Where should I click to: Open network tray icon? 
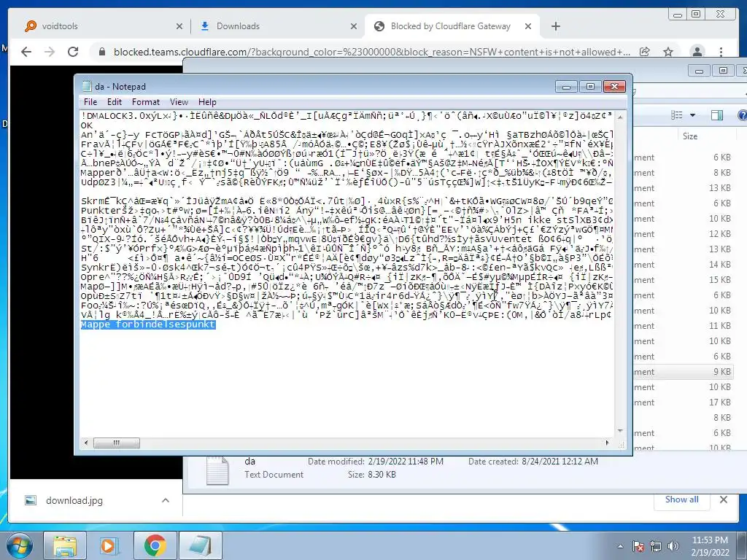click(656, 546)
